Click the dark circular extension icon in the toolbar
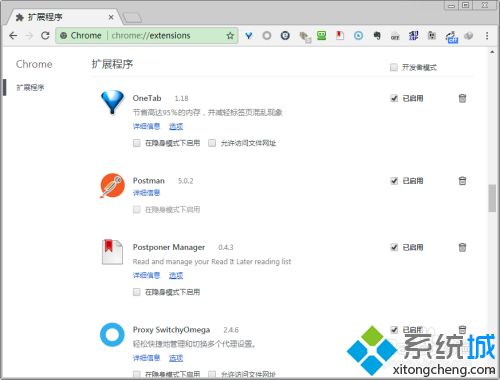 [285, 35]
